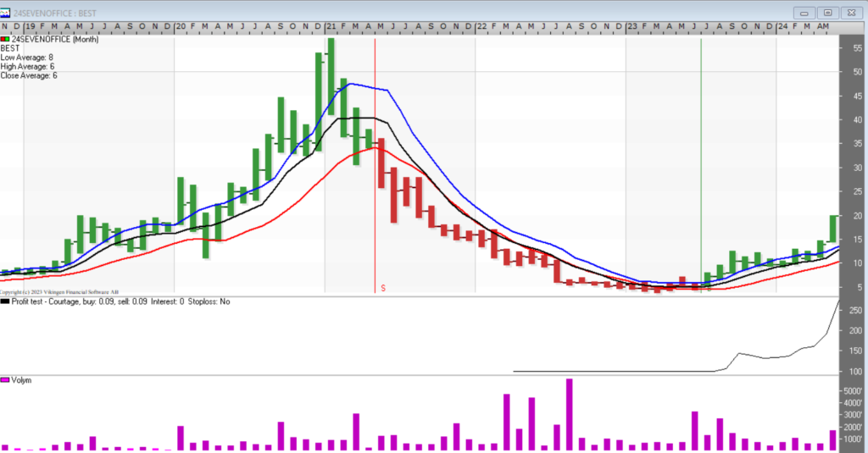
Task: Click year 23 on the time axis
Action: (x=632, y=27)
